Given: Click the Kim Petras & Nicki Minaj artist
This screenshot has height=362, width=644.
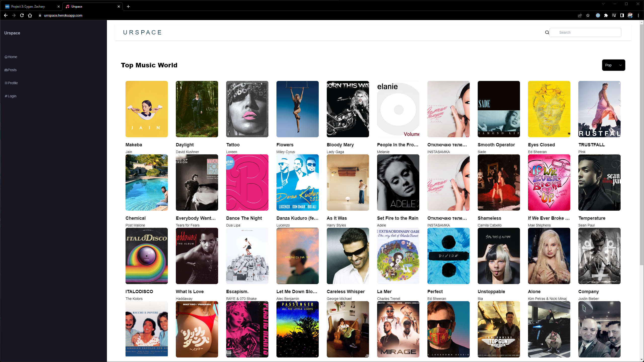Looking at the screenshot, I should coord(547,299).
